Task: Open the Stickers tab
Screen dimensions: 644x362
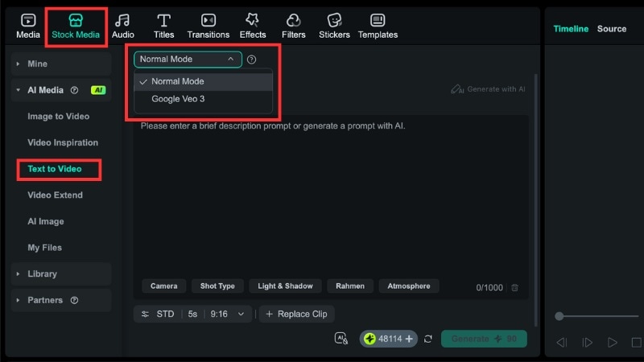Action: tap(334, 26)
